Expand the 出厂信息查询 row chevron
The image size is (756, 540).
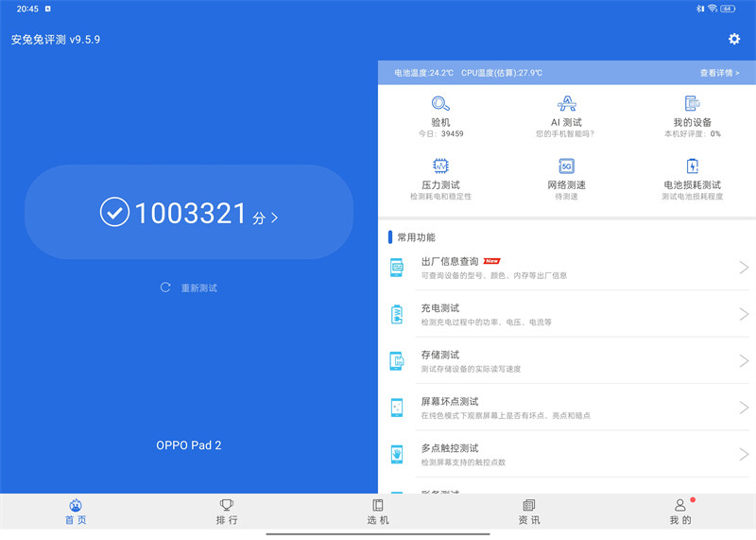coord(744,268)
